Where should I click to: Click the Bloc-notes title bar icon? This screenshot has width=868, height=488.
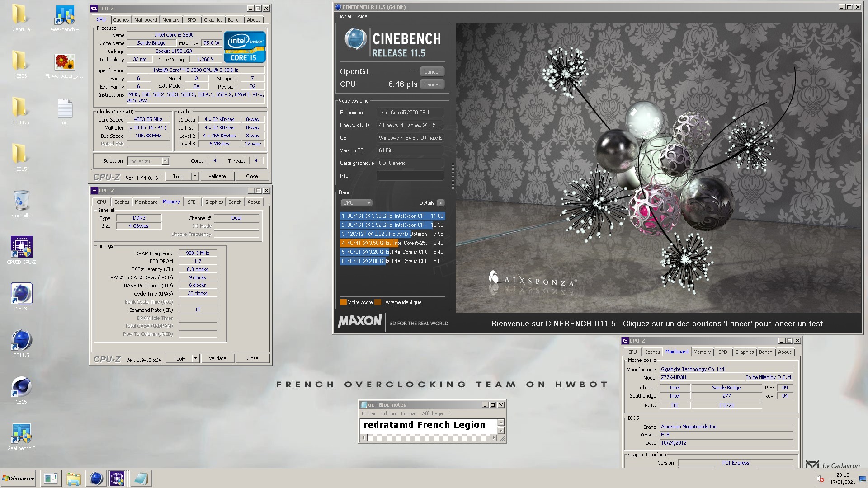pyautogui.click(x=364, y=405)
